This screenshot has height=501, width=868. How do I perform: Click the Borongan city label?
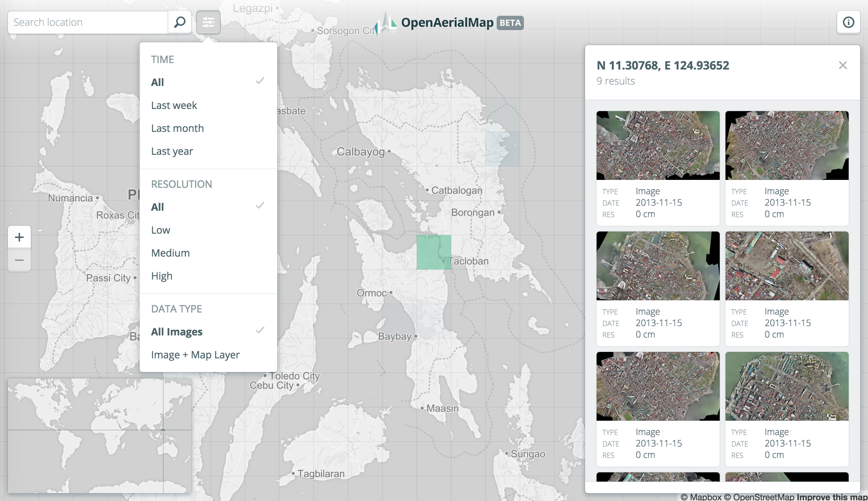[473, 213]
